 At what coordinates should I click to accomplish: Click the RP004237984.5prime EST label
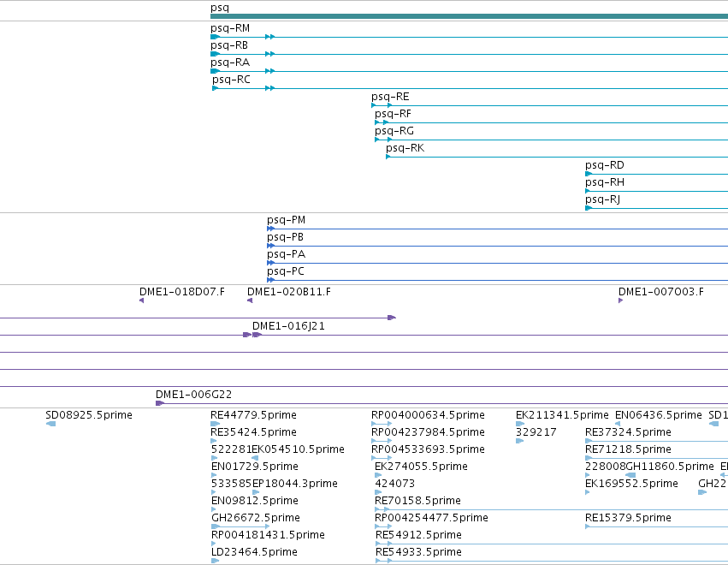click(428, 432)
